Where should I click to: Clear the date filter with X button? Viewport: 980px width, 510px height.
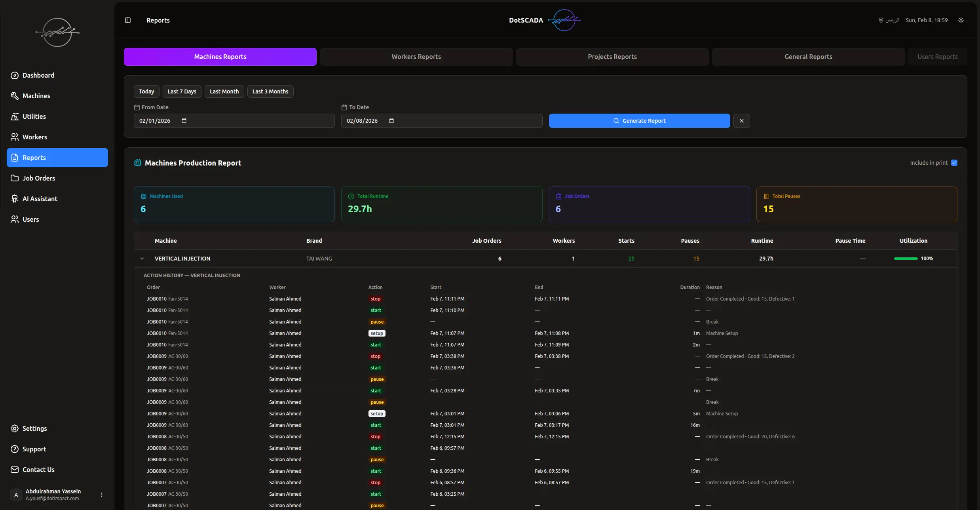[x=741, y=121]
